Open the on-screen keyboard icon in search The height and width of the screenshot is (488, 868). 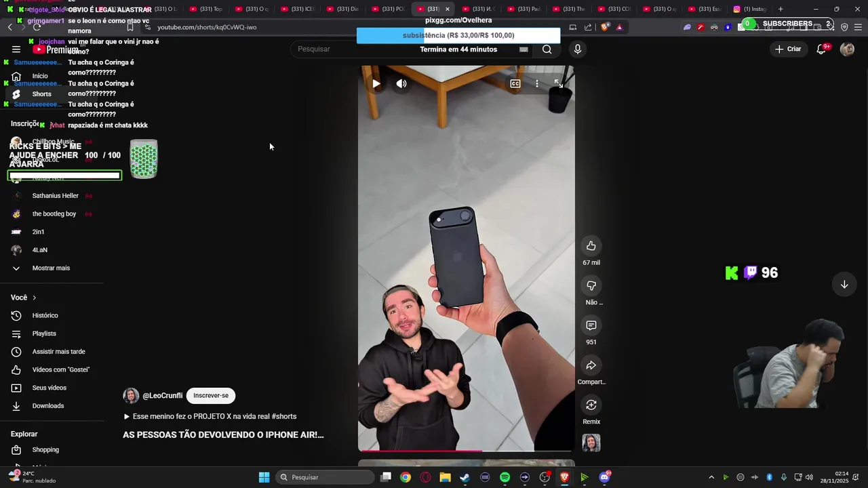tap(524, 49)
